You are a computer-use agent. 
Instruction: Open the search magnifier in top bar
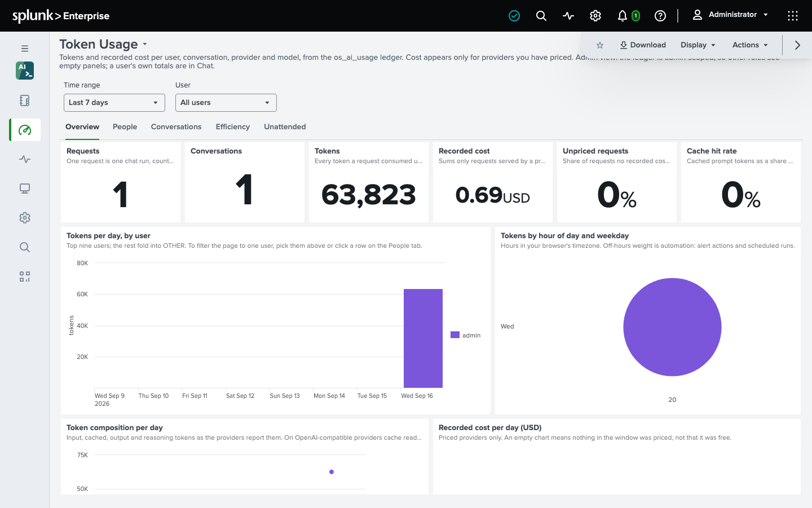[541, 16]
